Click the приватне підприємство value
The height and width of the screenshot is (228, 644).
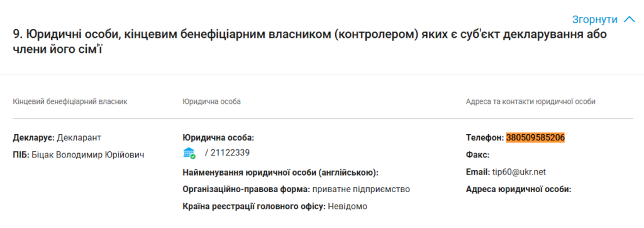361,190
